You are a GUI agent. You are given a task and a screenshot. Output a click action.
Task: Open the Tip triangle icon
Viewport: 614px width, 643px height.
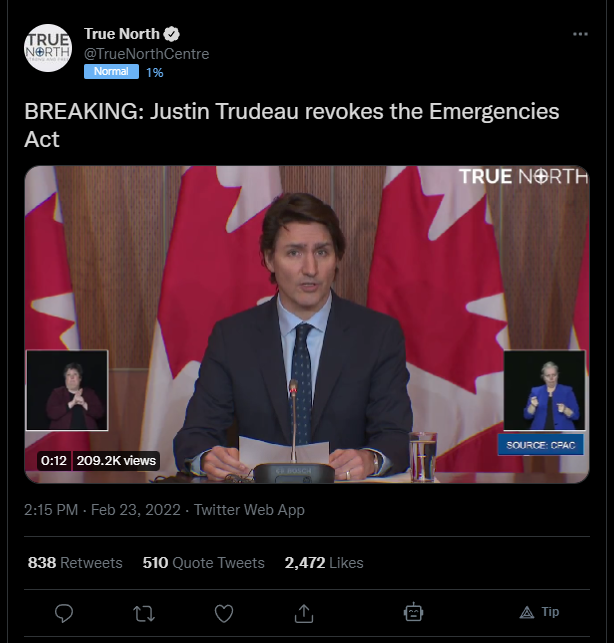pos(527,612)
